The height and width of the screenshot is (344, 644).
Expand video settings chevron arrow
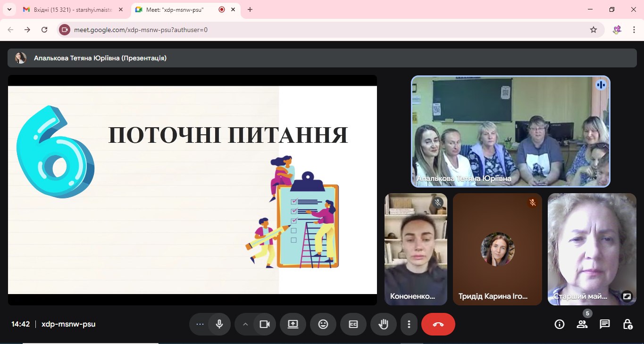245,324
